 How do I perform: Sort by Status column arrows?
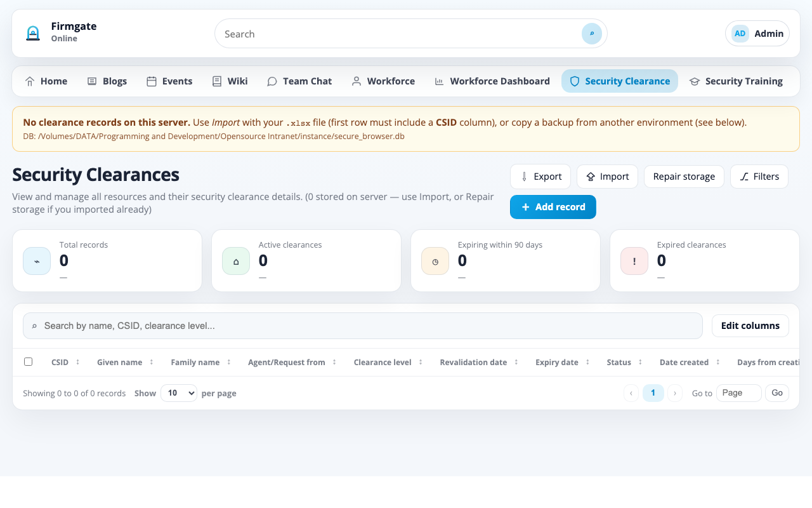640,362
